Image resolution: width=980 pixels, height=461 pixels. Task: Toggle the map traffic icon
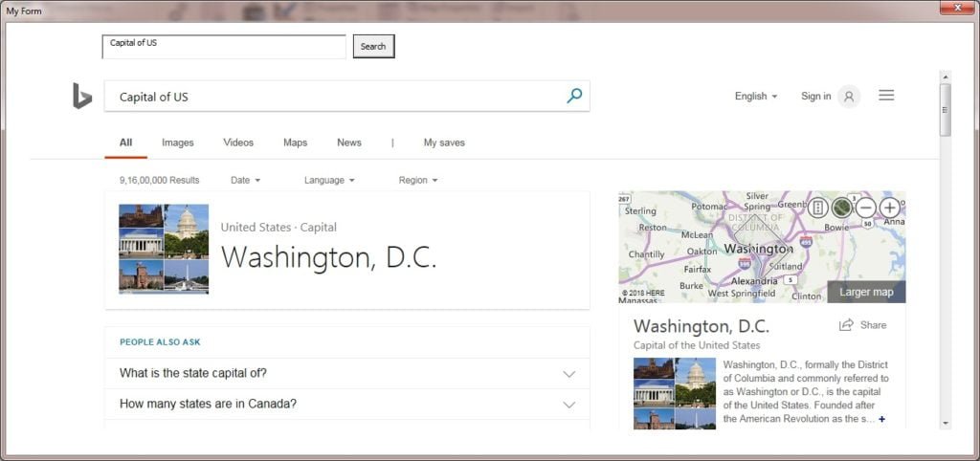point(818,208)
